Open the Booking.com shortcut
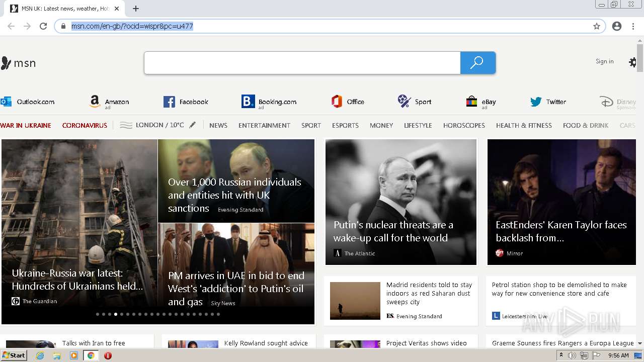 point(269,102)
